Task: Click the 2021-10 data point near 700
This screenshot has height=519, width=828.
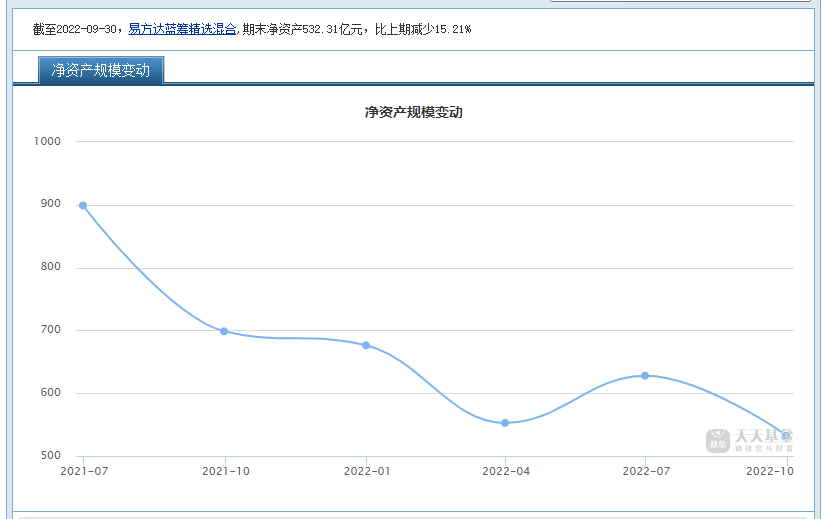Action: [224, 331]
